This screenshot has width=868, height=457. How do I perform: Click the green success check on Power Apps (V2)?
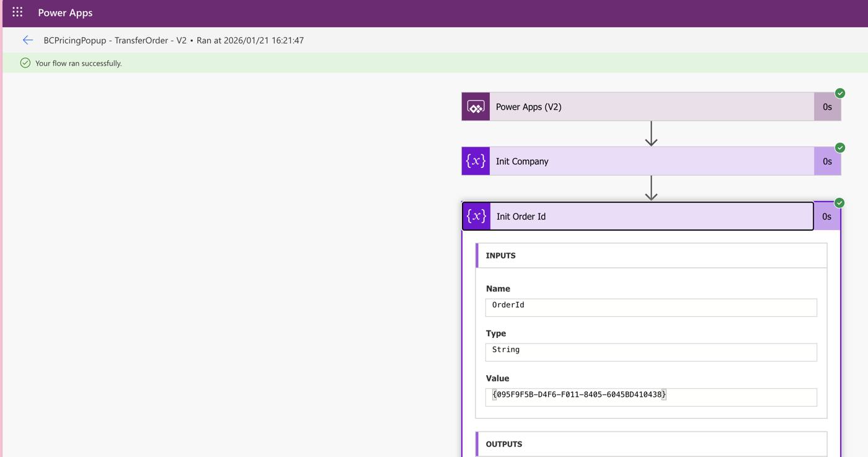pyautogui.click(x=840, y=93)
